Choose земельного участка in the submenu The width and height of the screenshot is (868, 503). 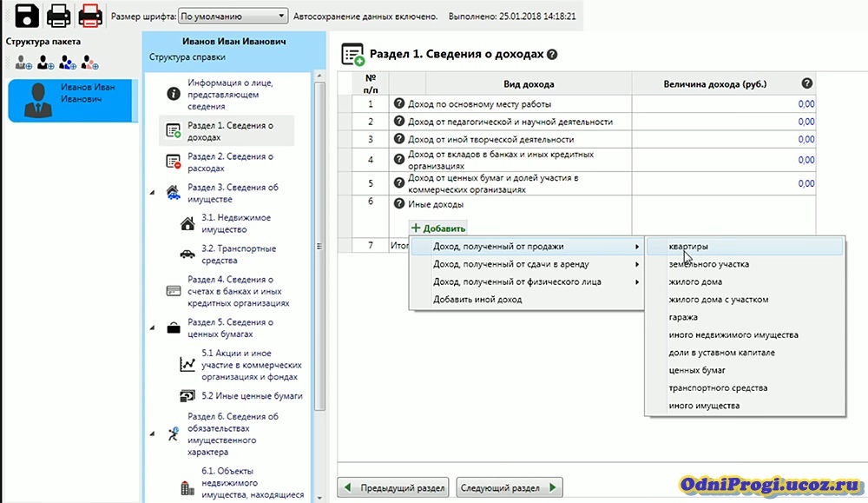745,264
